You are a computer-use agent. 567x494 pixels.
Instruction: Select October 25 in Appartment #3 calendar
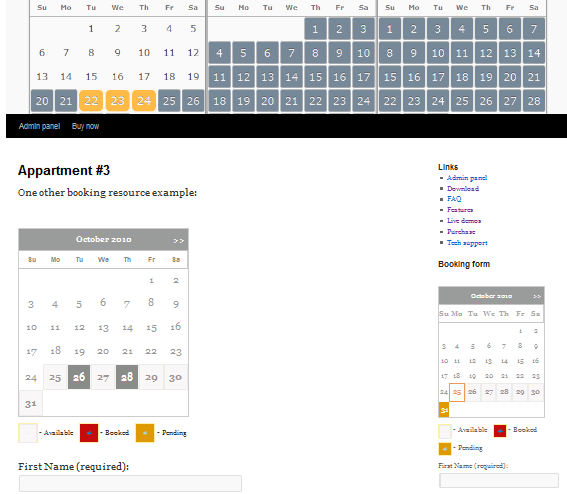click(x=55, y=377)
